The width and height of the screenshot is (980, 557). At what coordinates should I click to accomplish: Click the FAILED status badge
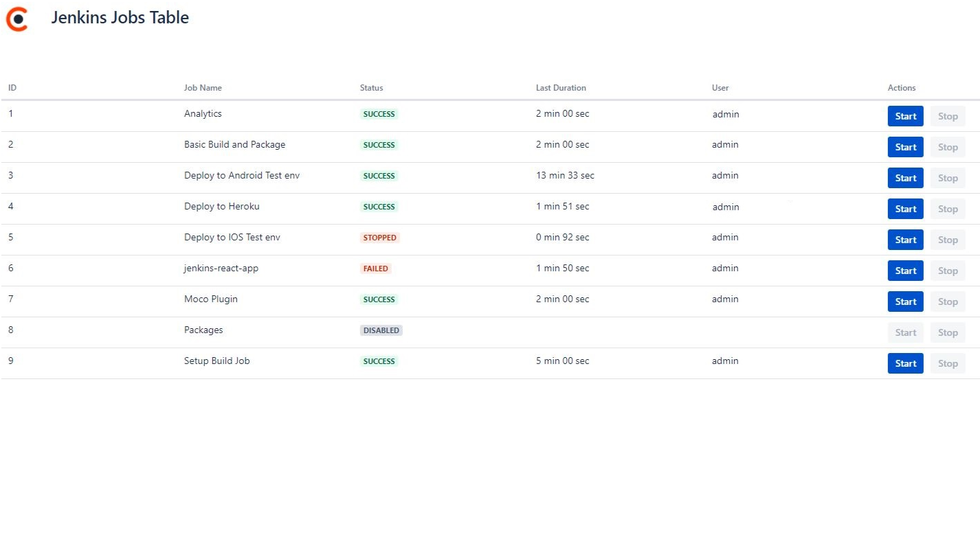click(376, 269)
